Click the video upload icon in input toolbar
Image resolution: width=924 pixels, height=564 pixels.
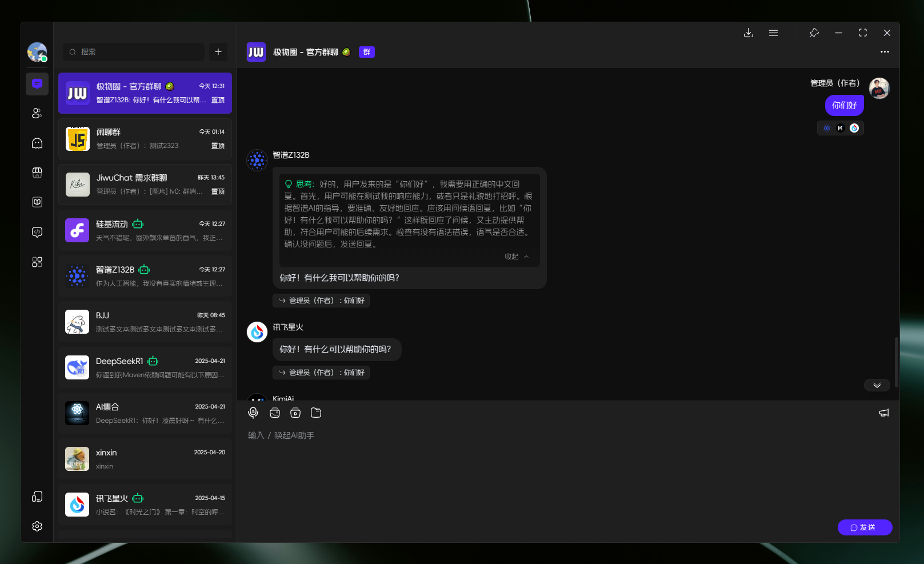point(295,413)
